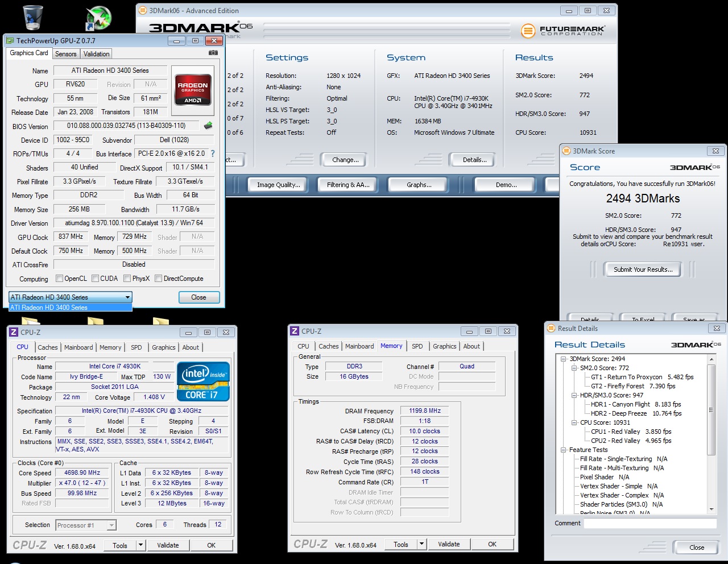Click DRAM Frequency 1199.8 MHz value

(425, 410)
